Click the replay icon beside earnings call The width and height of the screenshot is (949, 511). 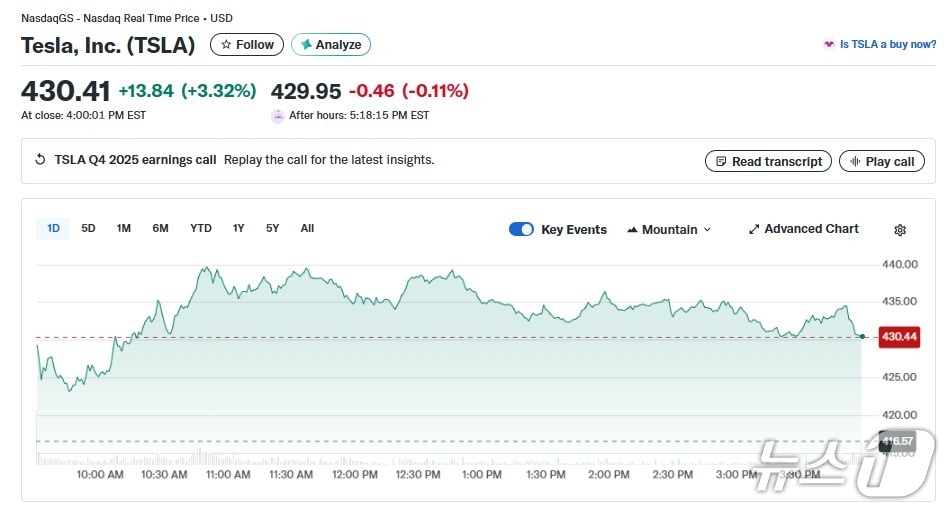pyautogui.click(x=40, y=160)
